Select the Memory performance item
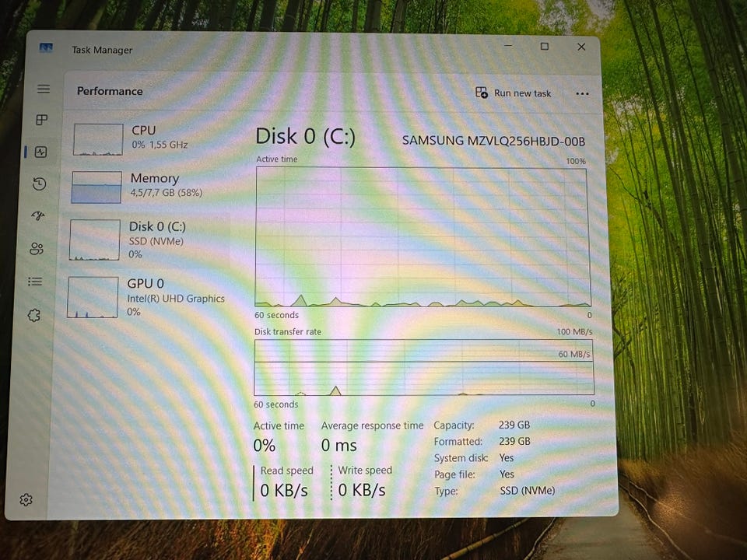The width and height of the screenshot is (747, 560). [x=147, y=187]
